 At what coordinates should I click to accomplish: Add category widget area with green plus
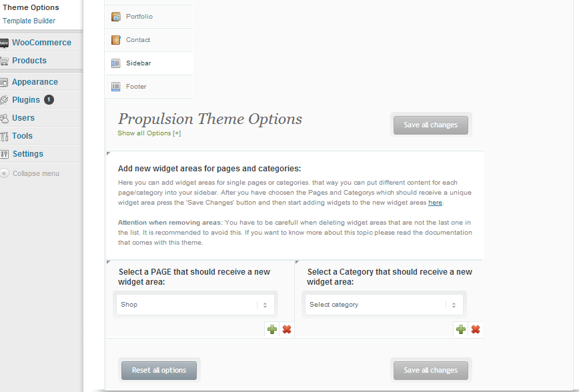click(x=461, y=329)
